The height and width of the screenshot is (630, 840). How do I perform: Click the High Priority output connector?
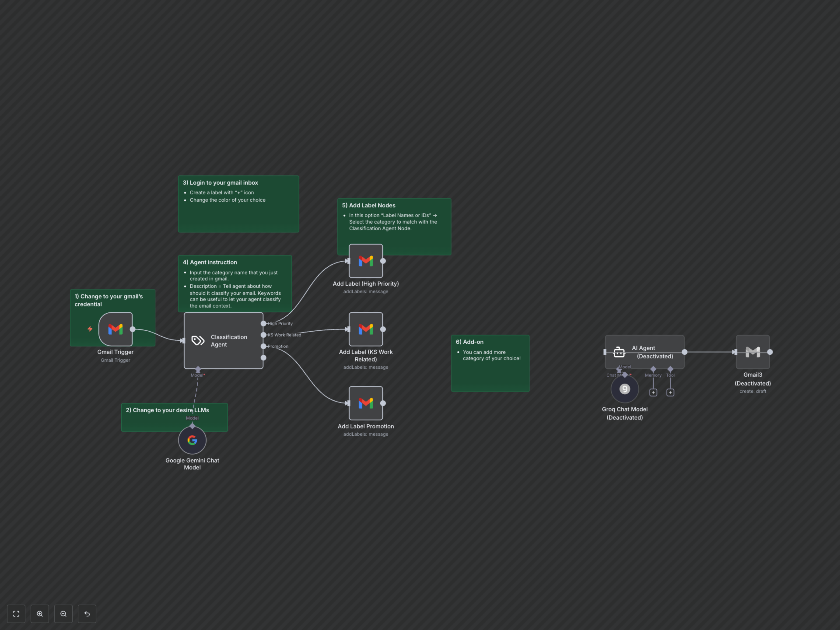(x=264, y=324)
